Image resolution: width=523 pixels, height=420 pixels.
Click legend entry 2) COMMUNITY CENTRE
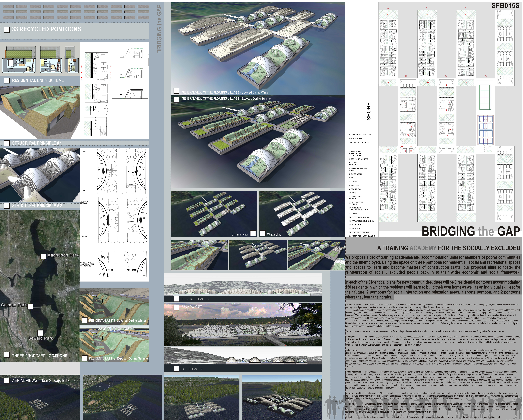click(x=358, y=159)
